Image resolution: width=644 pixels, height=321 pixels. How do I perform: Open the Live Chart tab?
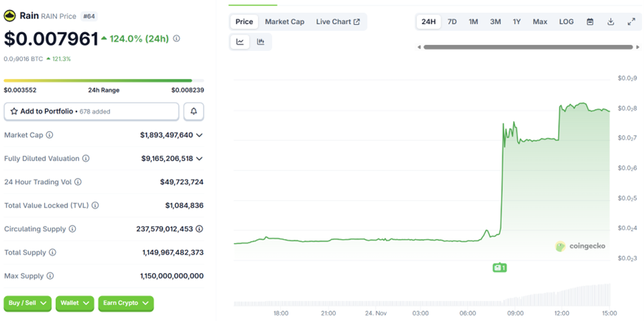coord(338,22)
